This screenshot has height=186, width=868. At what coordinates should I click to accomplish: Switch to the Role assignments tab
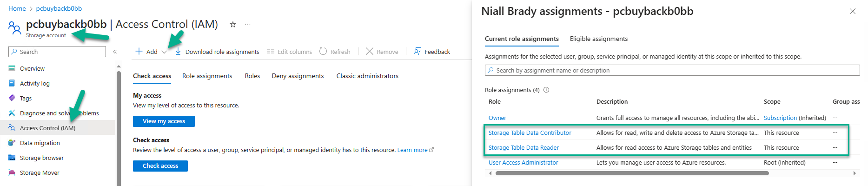click(207, 76)
